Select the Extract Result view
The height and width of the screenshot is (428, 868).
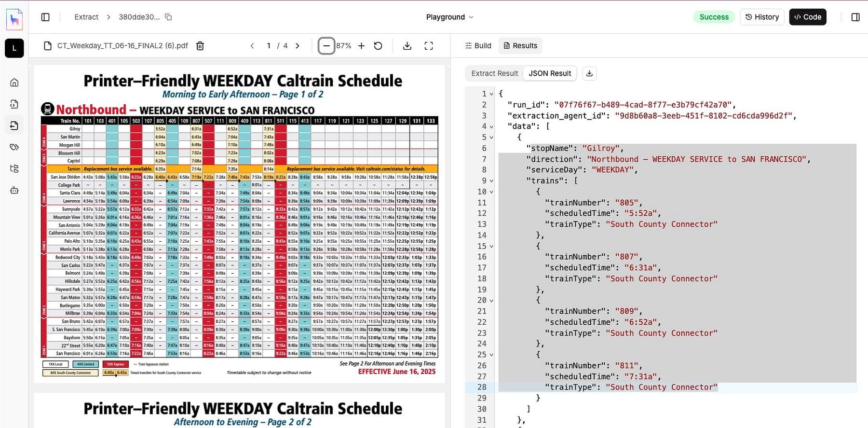point(494,73)
